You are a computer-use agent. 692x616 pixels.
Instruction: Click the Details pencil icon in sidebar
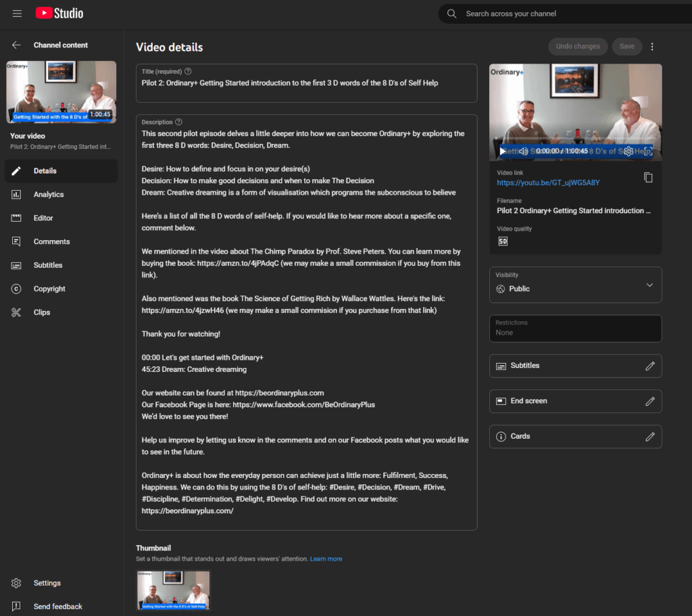coord(16,171)
